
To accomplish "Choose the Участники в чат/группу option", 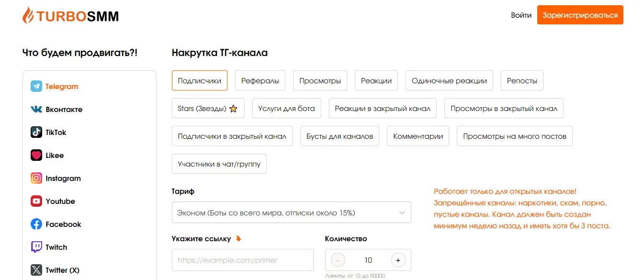I will point(219,164).
